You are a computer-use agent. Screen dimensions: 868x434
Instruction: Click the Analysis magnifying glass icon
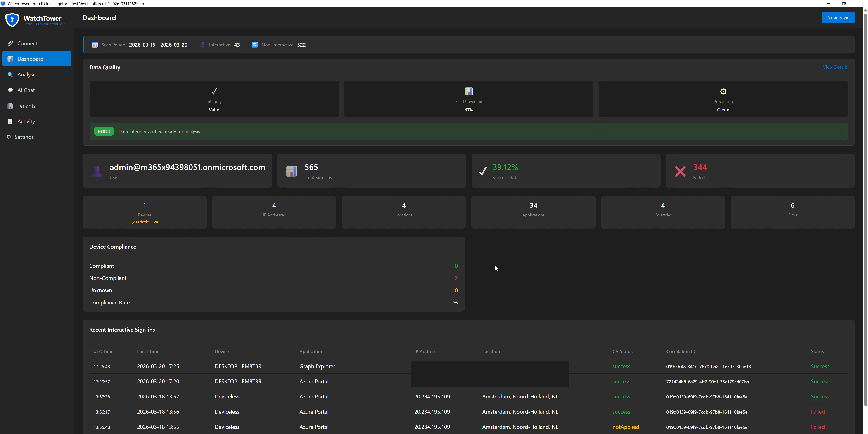click(x=10, y=74)
